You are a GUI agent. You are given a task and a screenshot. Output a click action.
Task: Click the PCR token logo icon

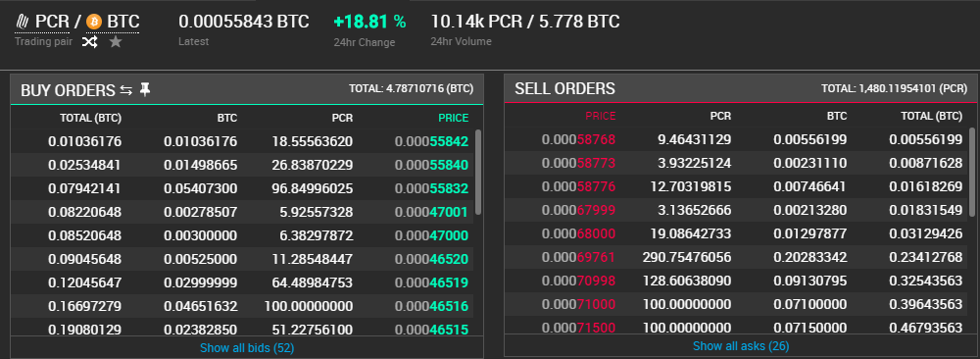[23, 22]
